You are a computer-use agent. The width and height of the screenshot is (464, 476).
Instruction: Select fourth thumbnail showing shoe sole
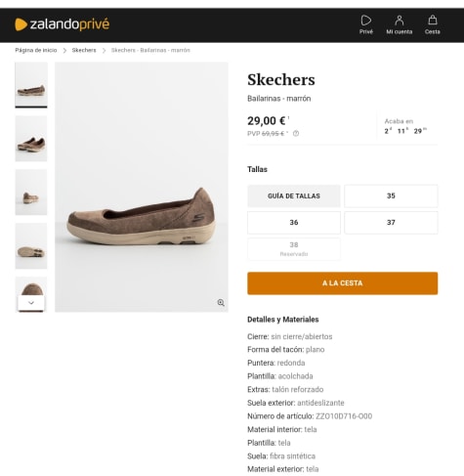click(x=31, y=246)
